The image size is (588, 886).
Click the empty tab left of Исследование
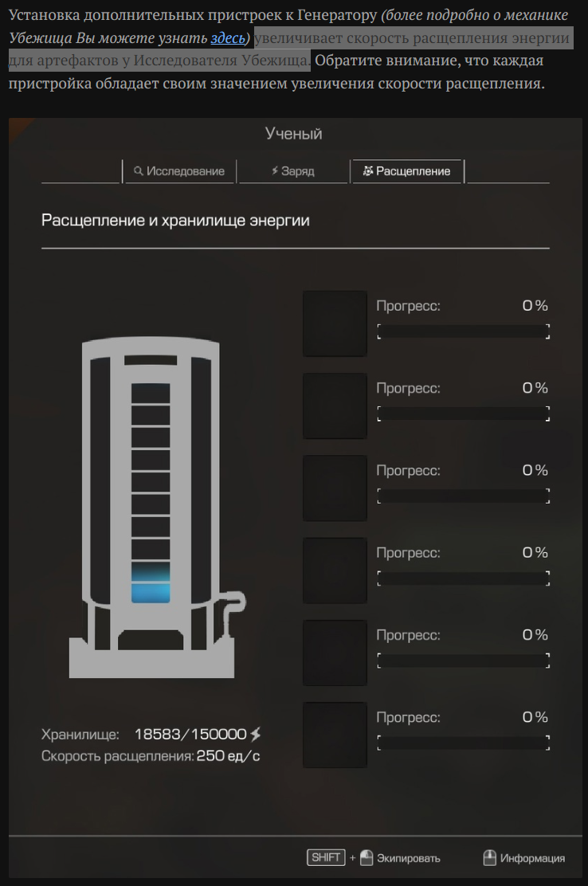click(x=80, y=171)
